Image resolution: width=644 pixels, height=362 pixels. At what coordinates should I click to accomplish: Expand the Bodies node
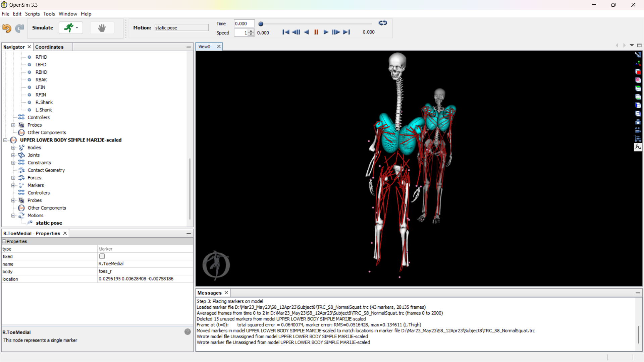pyautogui.click(x=13, y=147)
